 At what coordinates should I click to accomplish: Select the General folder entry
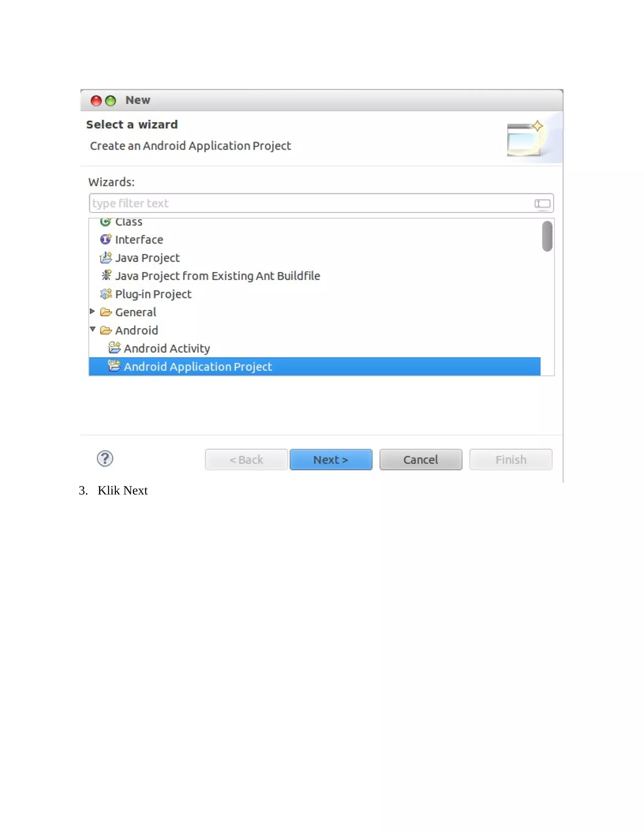[x=136, y=312]
